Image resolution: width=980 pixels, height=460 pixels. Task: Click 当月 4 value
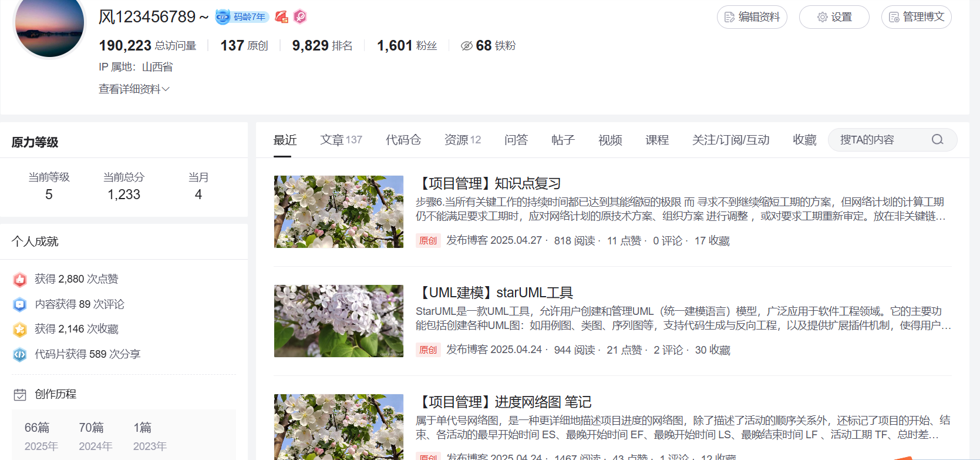pos(198,194)
